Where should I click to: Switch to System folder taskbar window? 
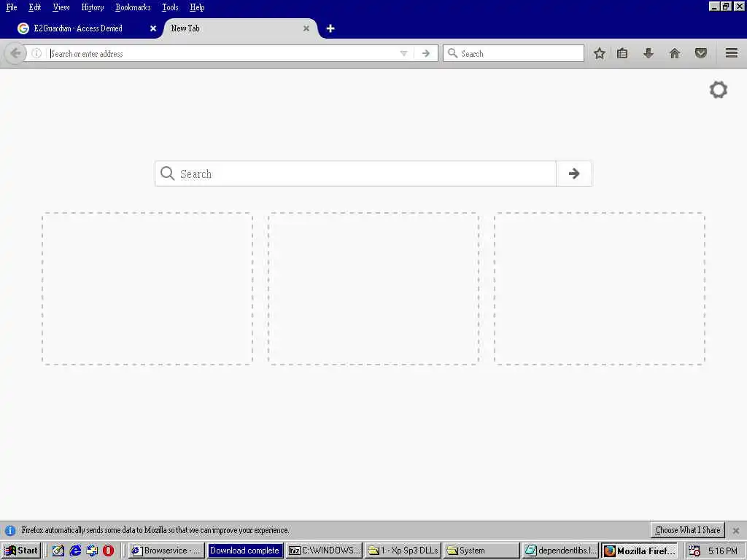[481, 551]
